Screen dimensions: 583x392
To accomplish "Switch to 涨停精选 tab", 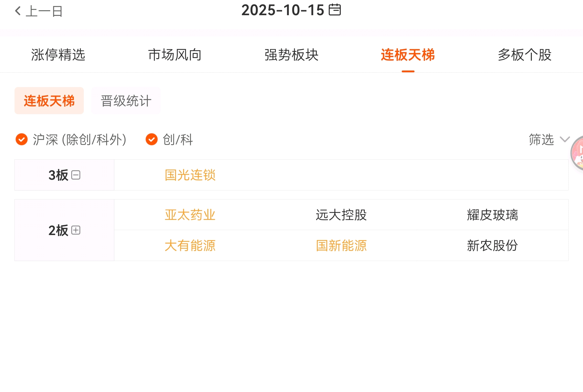I will tap(58, 55).
